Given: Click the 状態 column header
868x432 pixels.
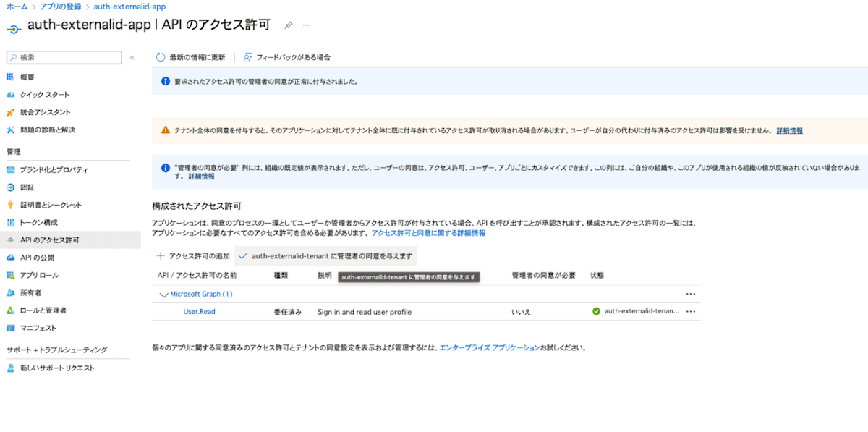Looking at the screenshot, I should [x=597, y=276].
